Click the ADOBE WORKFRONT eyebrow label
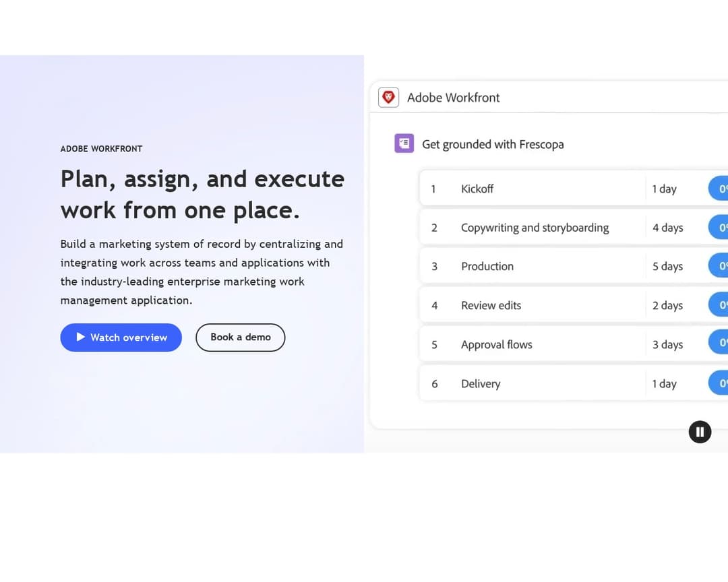The image size is (728, 582). 101,149
